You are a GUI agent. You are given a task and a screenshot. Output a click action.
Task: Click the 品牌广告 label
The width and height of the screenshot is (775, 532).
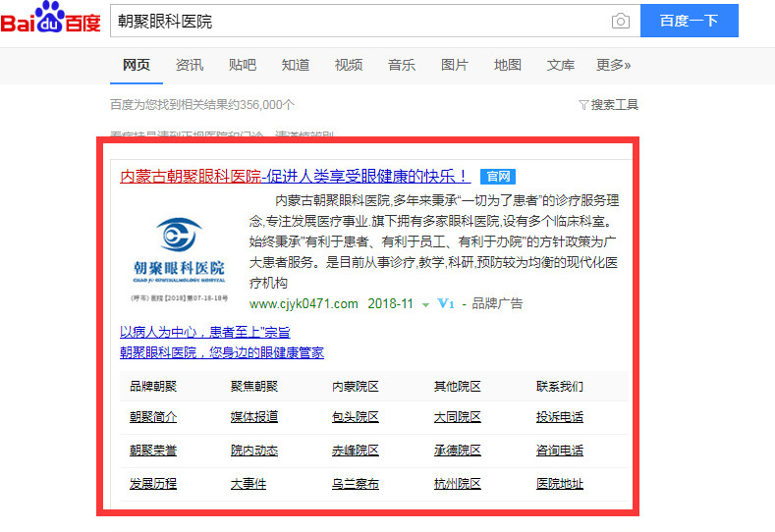(x=497, y=303)
